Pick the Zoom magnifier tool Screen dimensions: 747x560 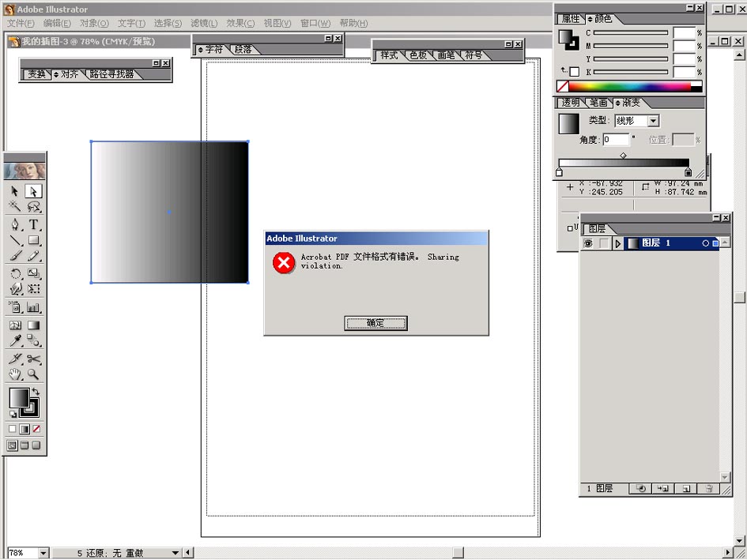click(33, 374)
